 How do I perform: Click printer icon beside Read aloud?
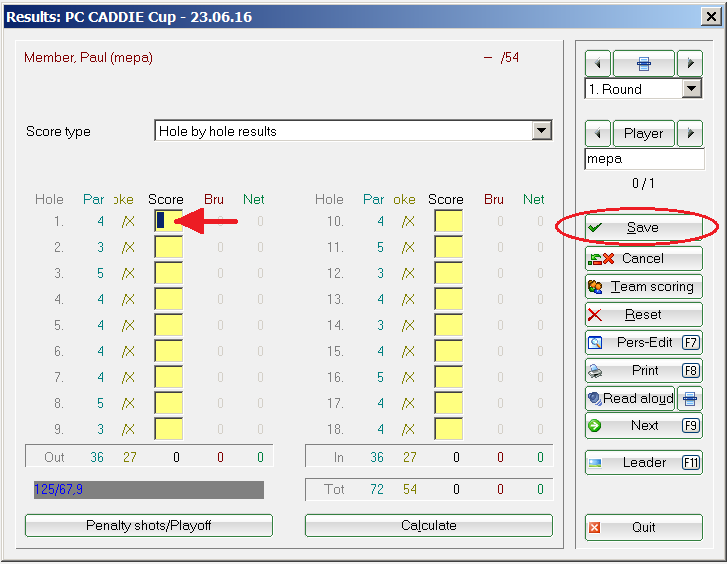click(x=690, y=398)
